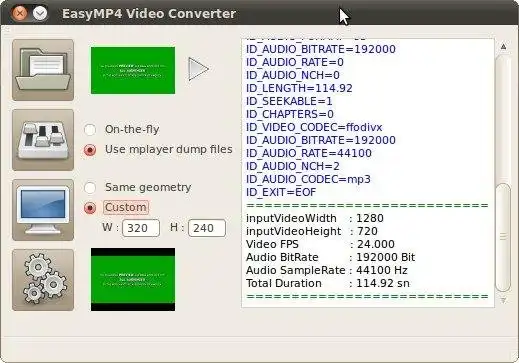Viewport: 519px width, 363px height.
Task: Click the log scrollbar handle
Action: (503, 237)
